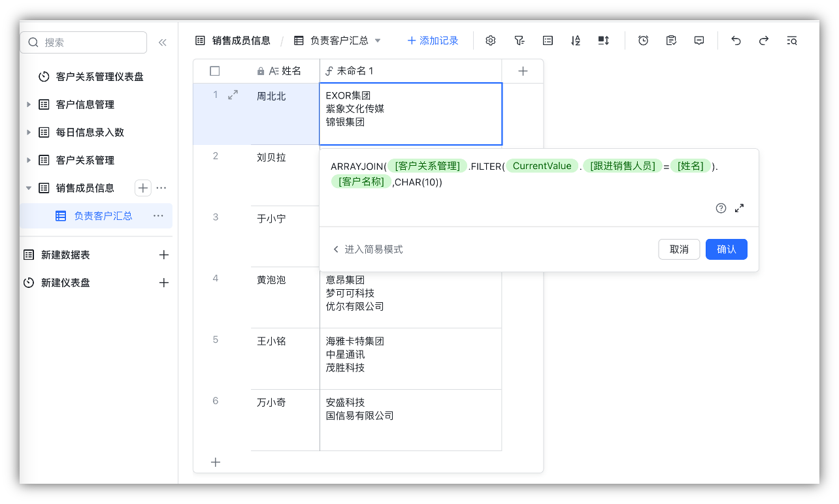
Task: Select the cell 万小奇
Action: tap(285, 420)
